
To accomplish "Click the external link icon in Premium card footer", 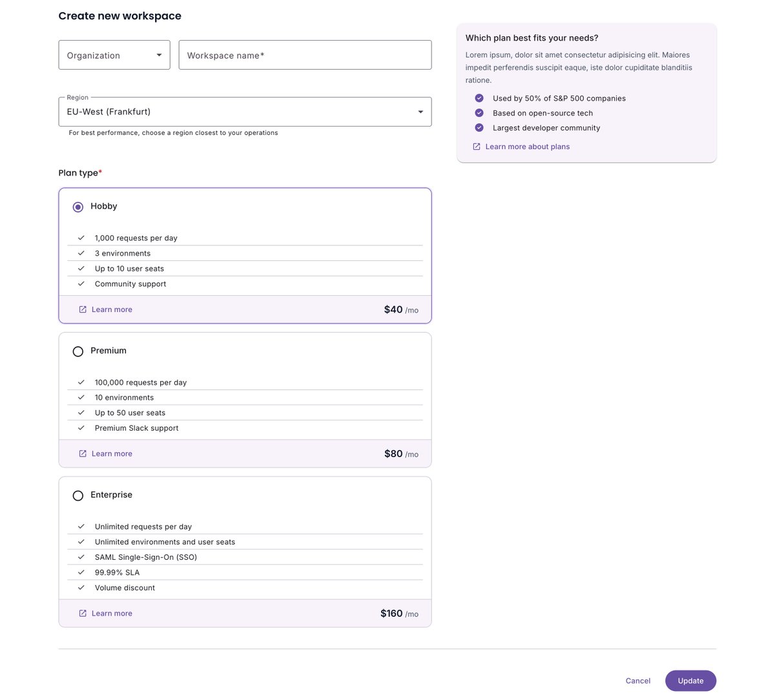I will 83,453.
